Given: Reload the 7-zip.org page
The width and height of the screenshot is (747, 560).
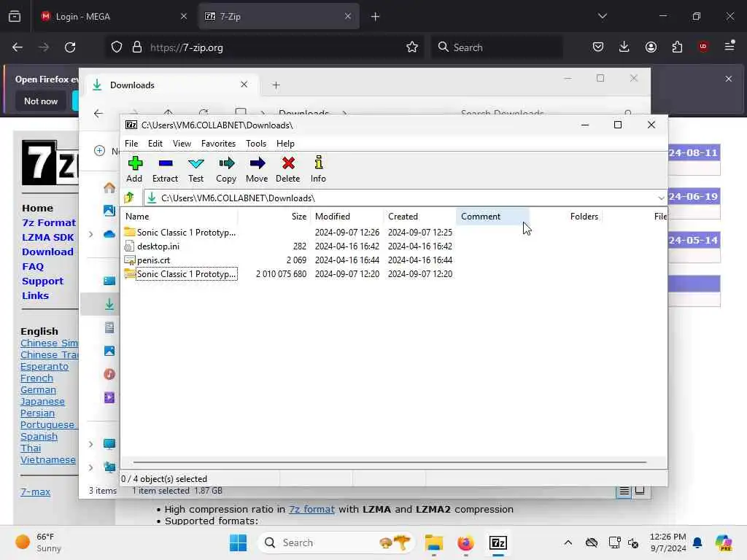Looking at the screenshot, I should [x=70, y=47].
